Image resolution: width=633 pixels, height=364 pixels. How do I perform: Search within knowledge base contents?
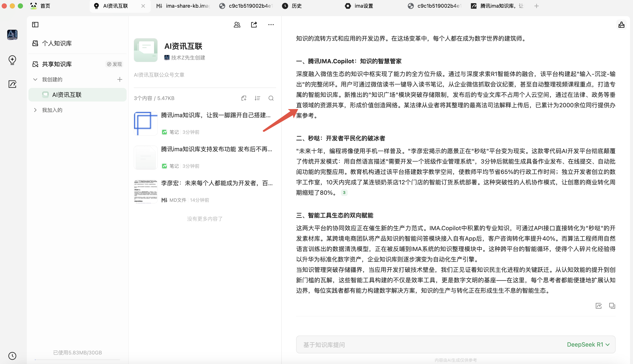tap(271, 98)
